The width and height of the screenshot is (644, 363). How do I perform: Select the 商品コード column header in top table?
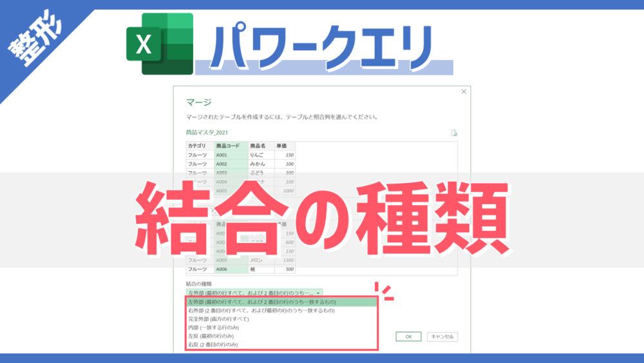pyautogui.click(x=231, y=146)
